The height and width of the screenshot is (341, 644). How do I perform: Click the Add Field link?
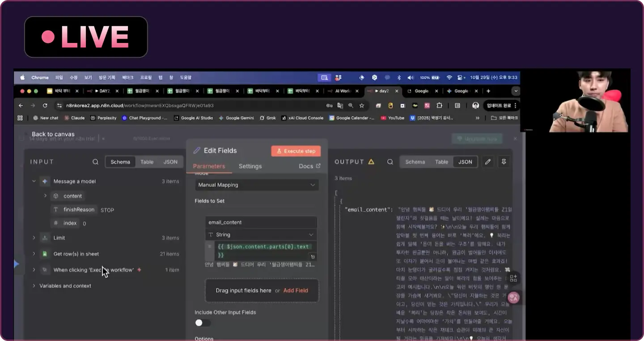coord(296,290)
